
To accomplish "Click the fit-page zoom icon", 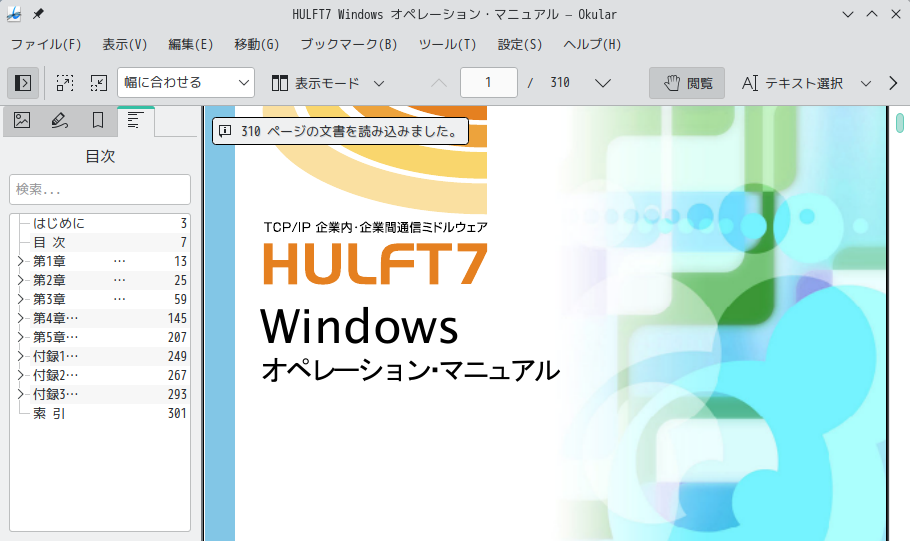I will pyautogui.click(x=65, y=83).
